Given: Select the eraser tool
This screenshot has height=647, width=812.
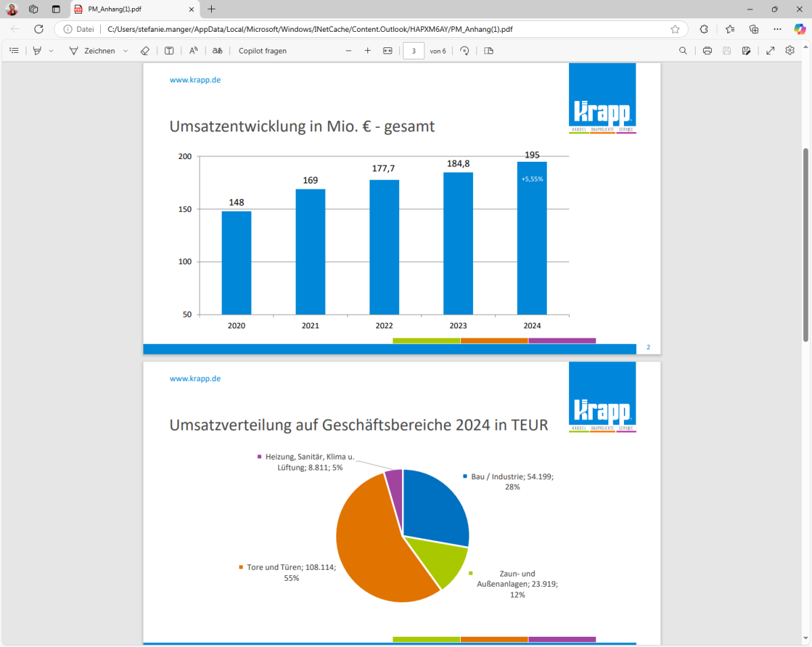Looking at the screenshot, I should [x=144, y=51].
